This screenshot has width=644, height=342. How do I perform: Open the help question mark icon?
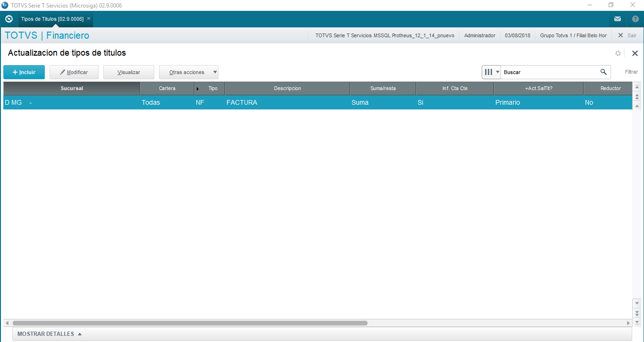(x=635, y=19)
